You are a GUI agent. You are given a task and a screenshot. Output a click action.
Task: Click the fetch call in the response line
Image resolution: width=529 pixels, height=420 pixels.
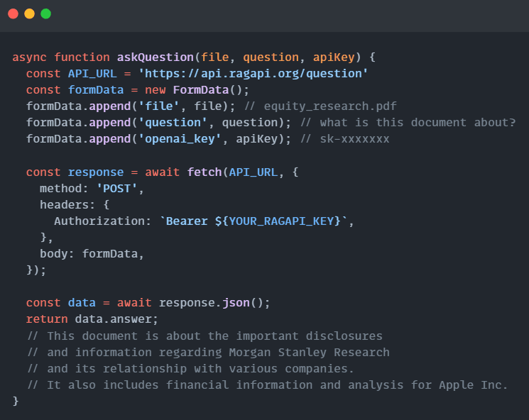click(204, 172)
